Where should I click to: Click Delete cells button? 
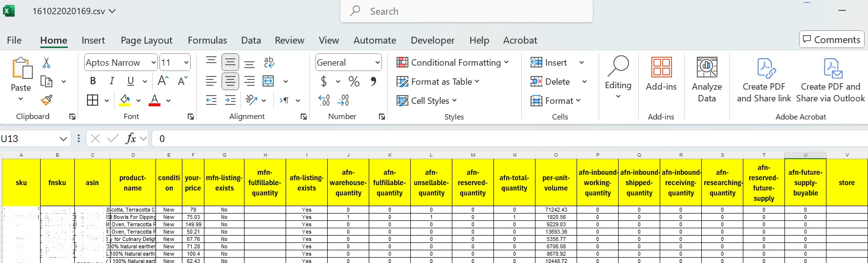click(550, 82)
